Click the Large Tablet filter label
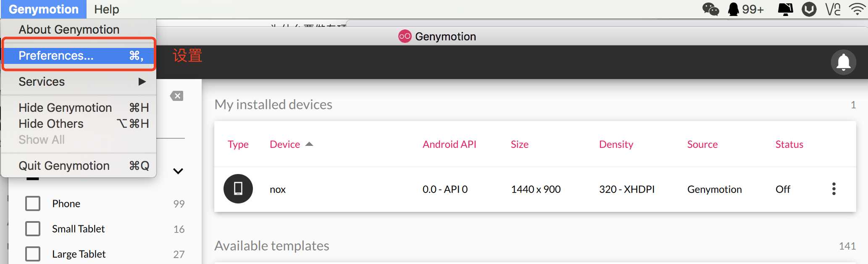The width and height of the screenshot is (868, 264). tap(79, 254)
